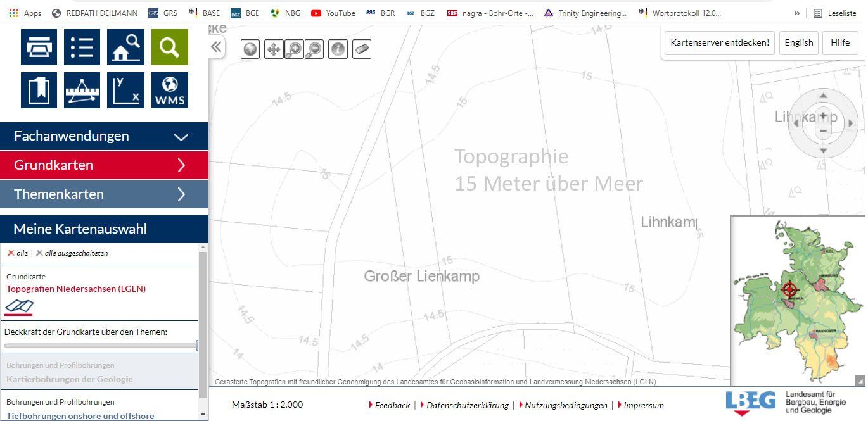Select the zoom-in magnifier map tool
The image size is (868, 421).
tap(294, 49)
